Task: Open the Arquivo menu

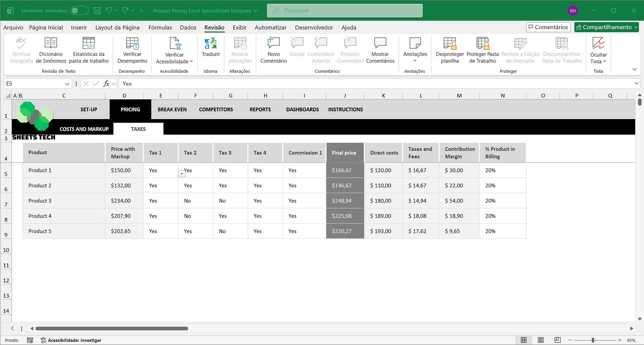Action: [13, 27]
